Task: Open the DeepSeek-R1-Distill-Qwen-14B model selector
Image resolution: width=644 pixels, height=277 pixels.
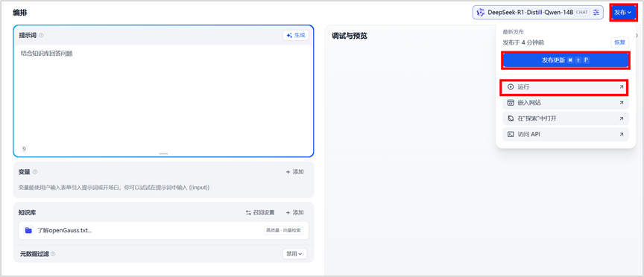Action: pos(538,13)
